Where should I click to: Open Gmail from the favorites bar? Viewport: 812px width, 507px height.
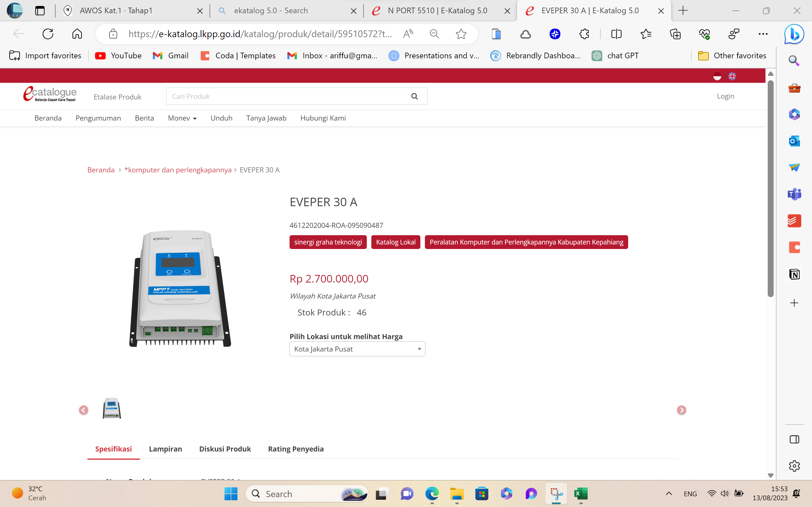click(x=171, y=56)
